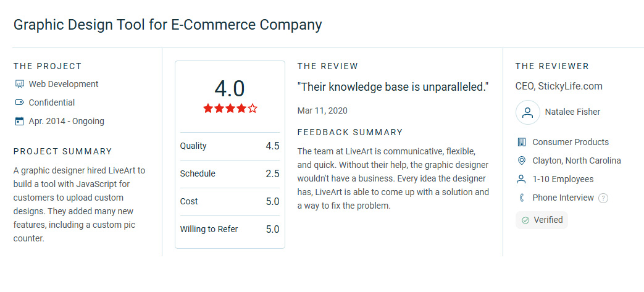
Task: Click the calendar icon beside Apr. 2014
Action: coord(19,121)
